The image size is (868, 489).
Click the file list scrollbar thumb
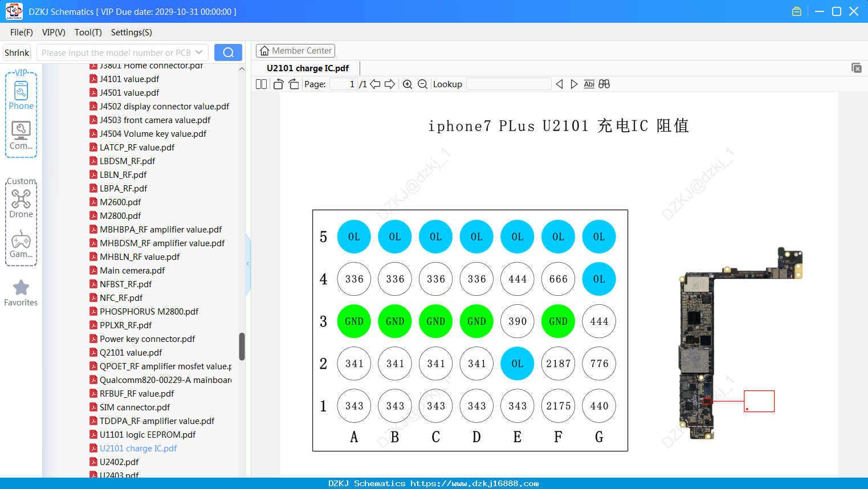(x=242, y=347)
